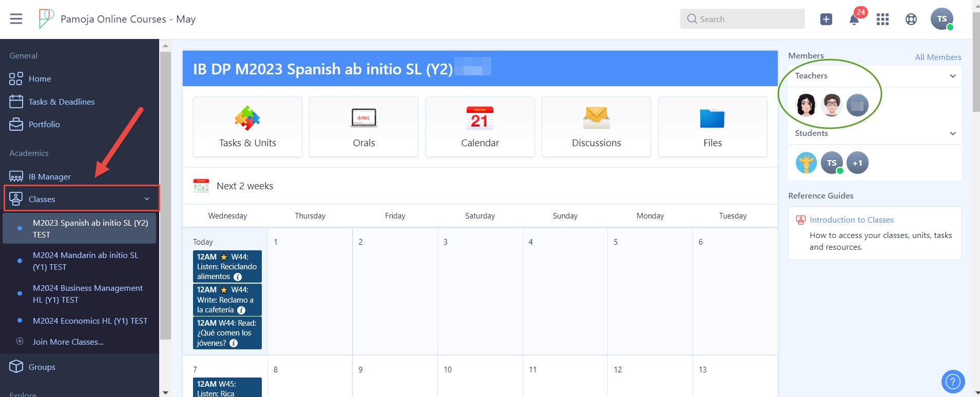The height and width of the screenshot is (397, 980).
Task: Open the Discussions tile
Action: click(596, 127)
